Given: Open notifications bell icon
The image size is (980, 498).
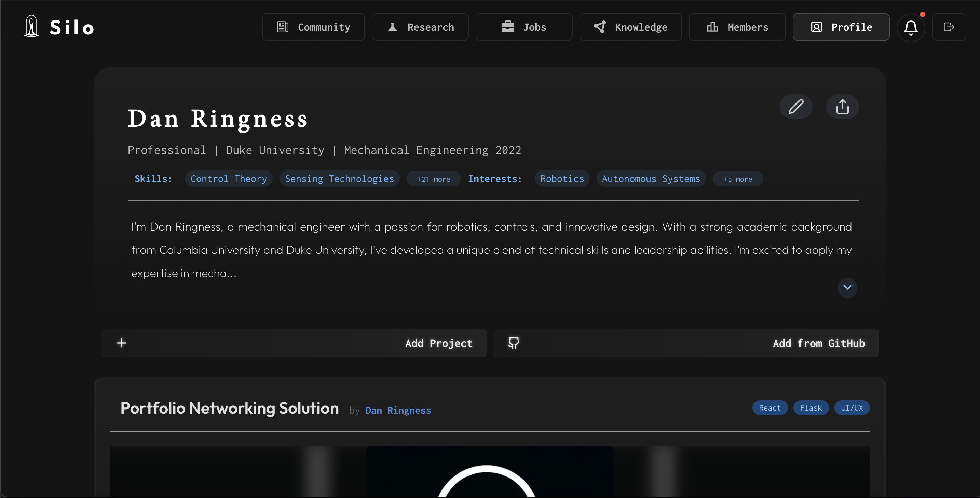Looking at the screenshot, I should click(910, 27).
